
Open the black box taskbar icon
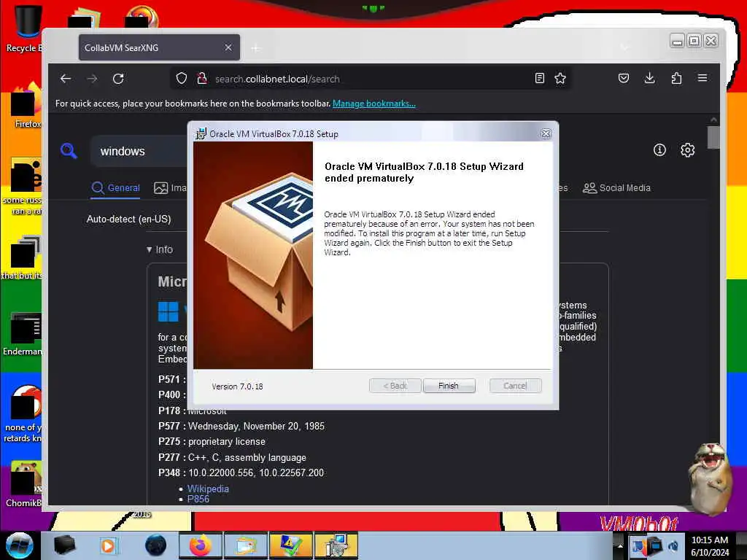point(65,545)
